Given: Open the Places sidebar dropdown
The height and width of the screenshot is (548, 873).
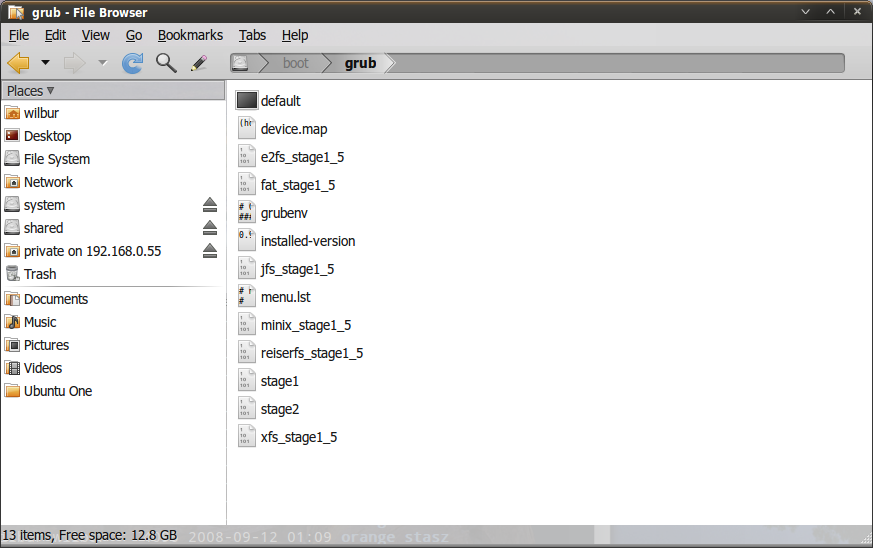Looking at the screenshot, I should (31, 91).
